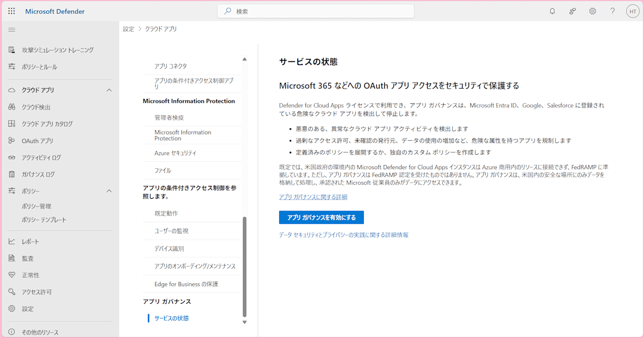Select アプリのオンボーディング/メンテナンス setting
Image resolution: width=644 pixels, height=338 pixels.
(x=195, y=266)
